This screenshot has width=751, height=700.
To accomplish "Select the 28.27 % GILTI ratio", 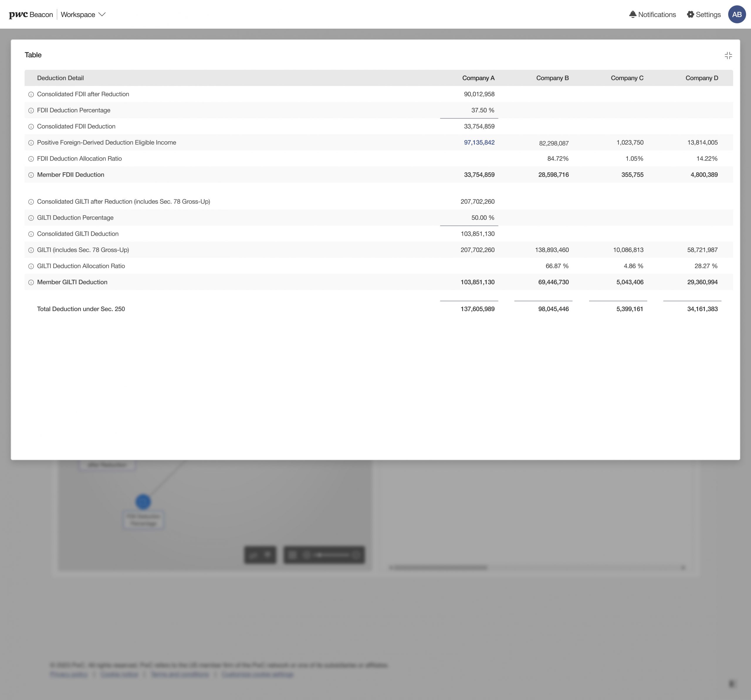I will pyautogui.click(x=706, y=266).
